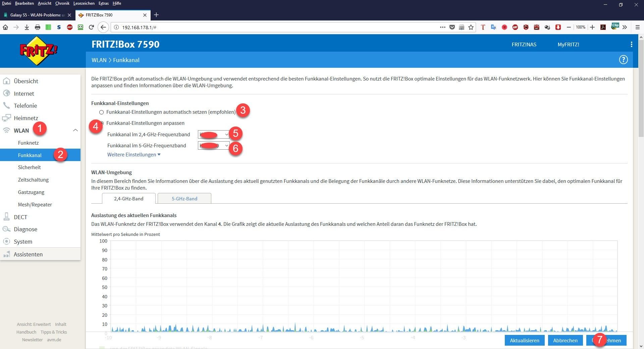Image resolution: width=644 pixels, height=349 pixels.
Task: Open Mesh/Repeater submenu item
Action: coord(40,205)
